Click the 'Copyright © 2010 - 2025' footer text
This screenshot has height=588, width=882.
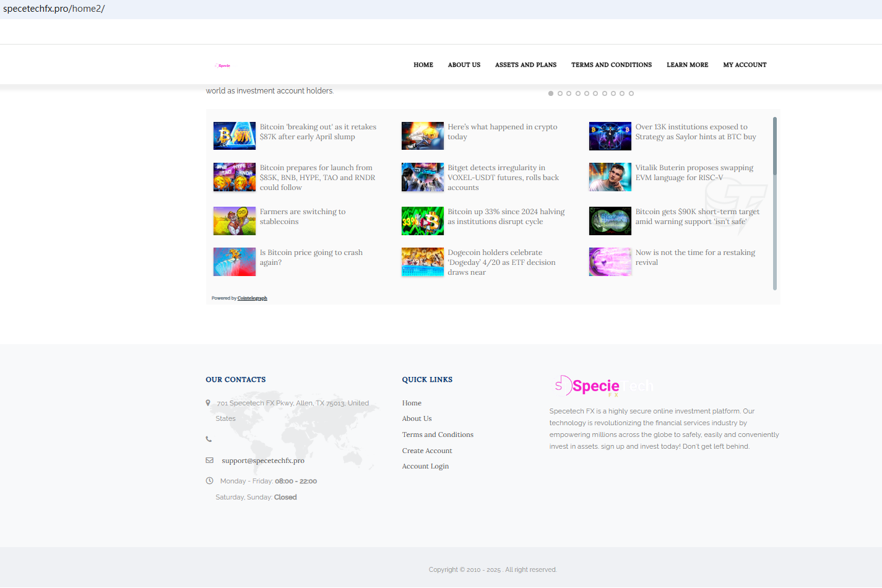pos(493,570)
